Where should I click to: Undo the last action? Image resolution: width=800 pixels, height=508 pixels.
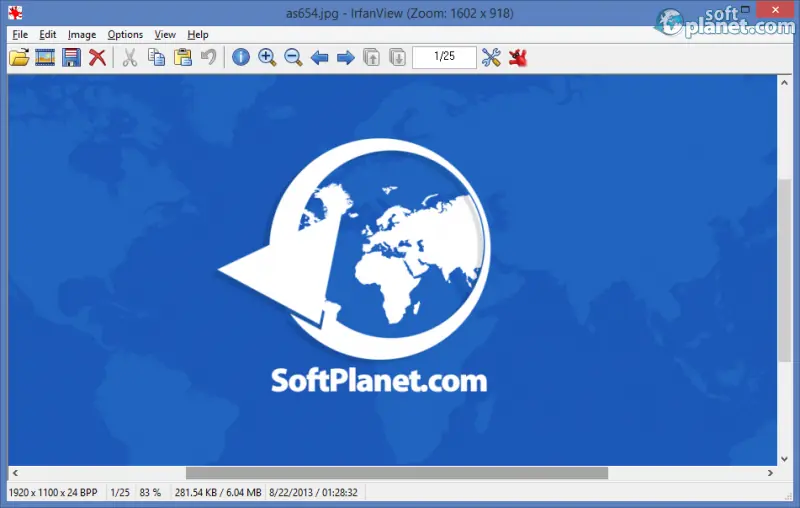(x=208, y=57)
